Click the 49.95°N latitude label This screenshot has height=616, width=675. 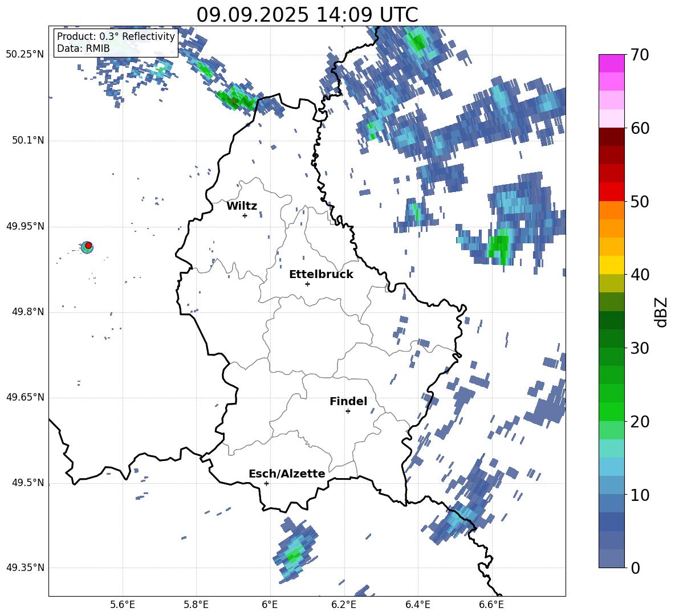25,226
